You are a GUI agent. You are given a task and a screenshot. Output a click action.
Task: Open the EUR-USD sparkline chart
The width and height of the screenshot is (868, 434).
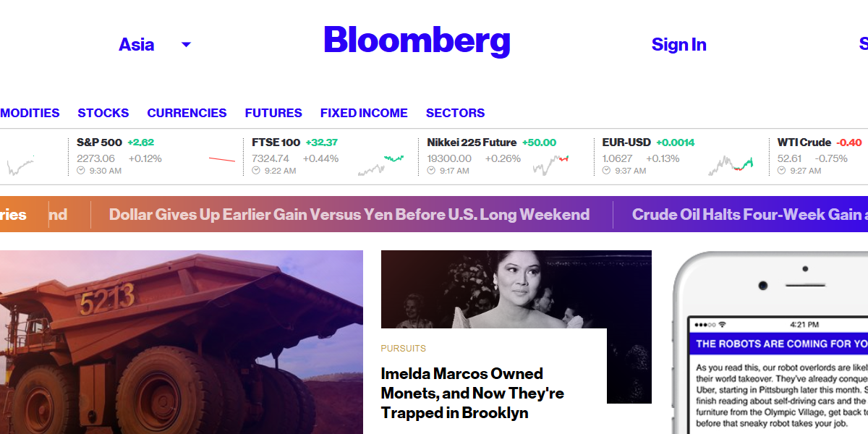pyautogui.click(x=731, y=165)
